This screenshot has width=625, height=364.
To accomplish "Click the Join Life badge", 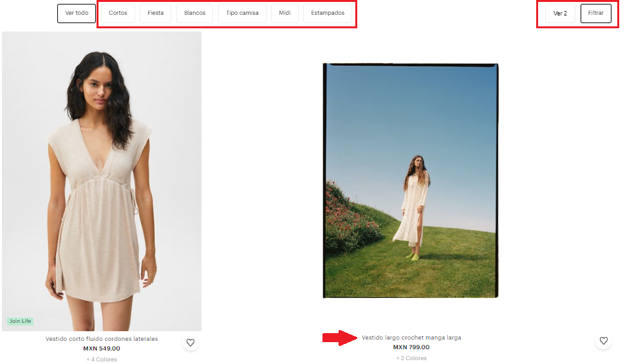I will 20,321.
